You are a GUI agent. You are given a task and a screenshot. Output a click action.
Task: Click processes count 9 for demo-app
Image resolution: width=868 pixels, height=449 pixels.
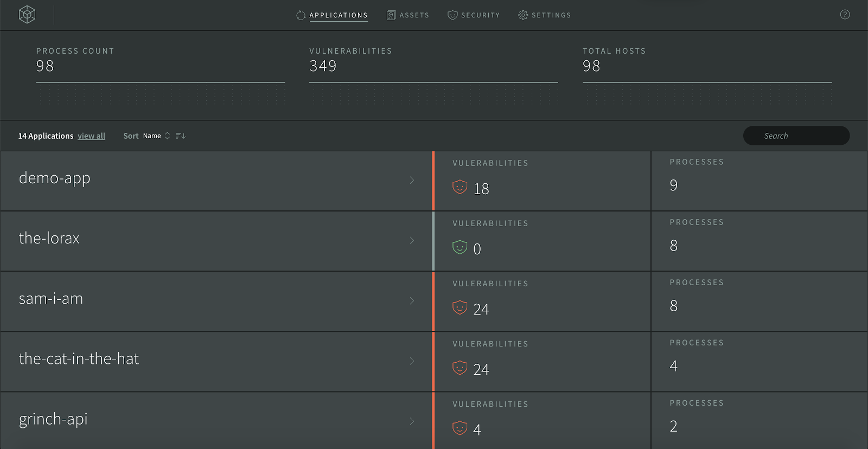click(x=673, y=185)
